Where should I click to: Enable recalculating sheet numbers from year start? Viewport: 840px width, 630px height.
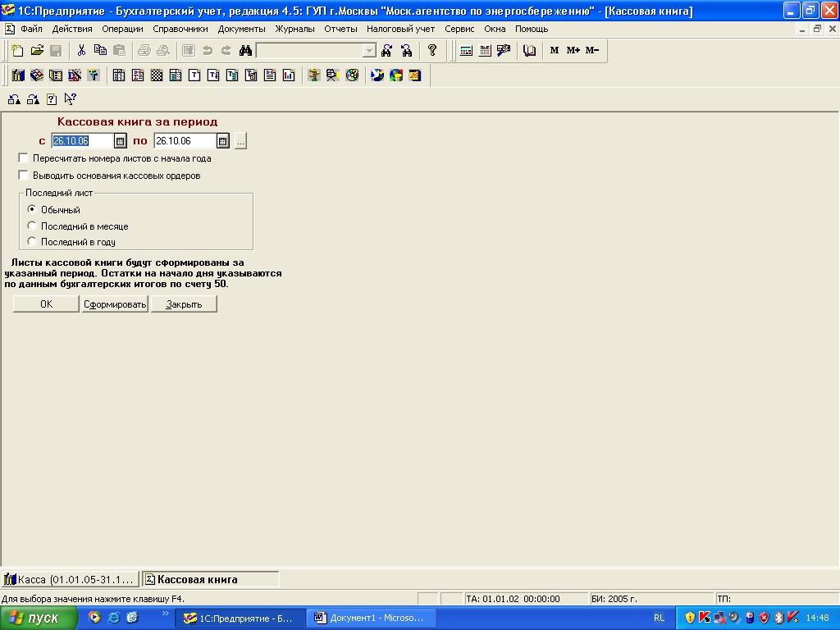tap(23, 158)
